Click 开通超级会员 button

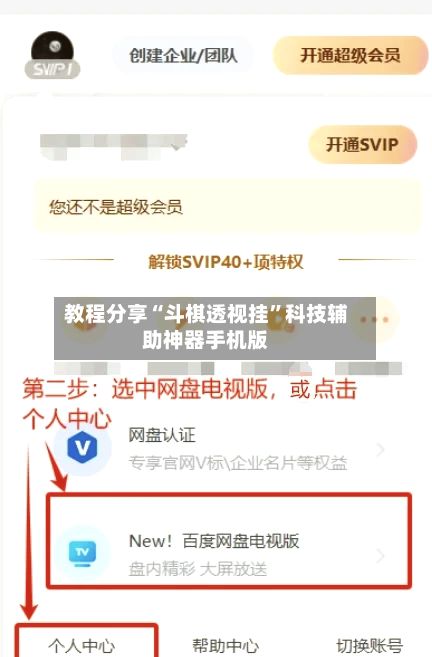tap(350, 55)
